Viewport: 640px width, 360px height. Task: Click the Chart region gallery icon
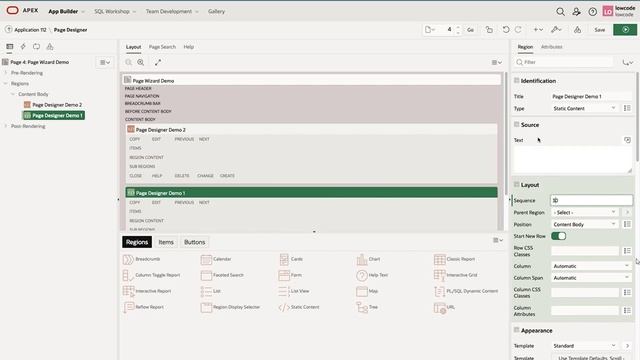click(x=362, y=260)
